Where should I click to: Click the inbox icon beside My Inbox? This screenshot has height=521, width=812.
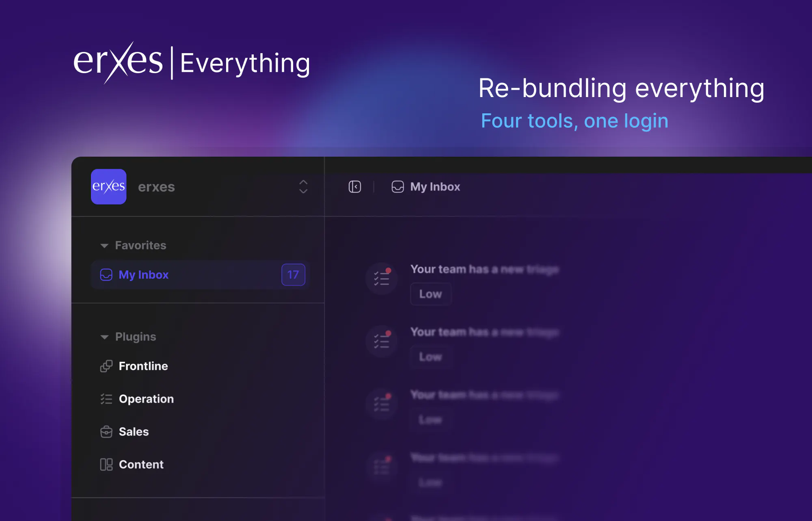(106, 275)
